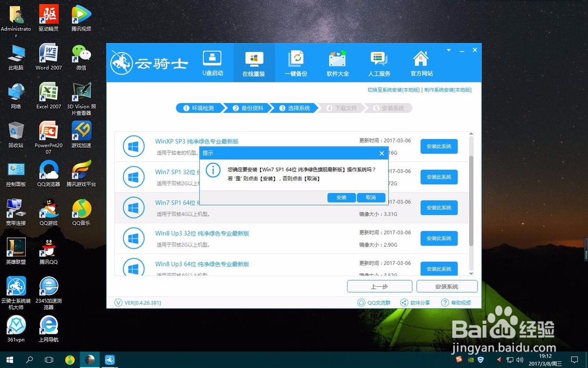Open the Windows Start menu
588x368 pixels.
pyautogui.click(x=10, y=360)
